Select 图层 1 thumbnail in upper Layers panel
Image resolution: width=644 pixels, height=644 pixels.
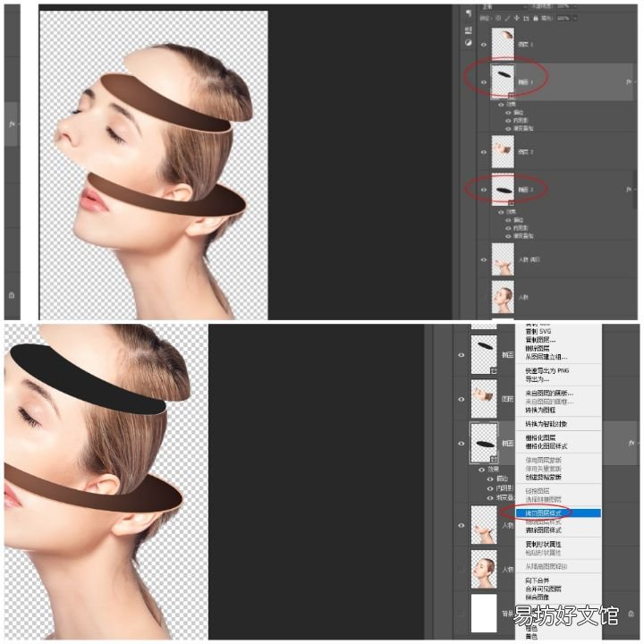[x=503, y=45]
